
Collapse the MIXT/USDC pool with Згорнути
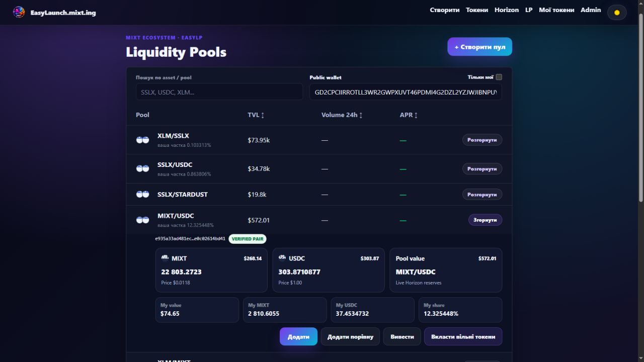point(485,220)
